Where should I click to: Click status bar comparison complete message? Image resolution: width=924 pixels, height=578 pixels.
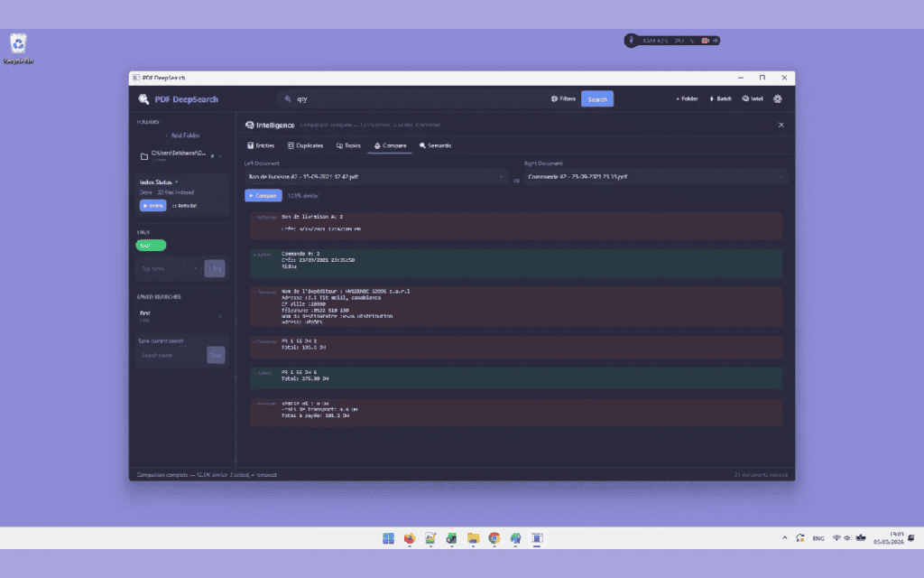pyautogui.click(x=207, y=475)
